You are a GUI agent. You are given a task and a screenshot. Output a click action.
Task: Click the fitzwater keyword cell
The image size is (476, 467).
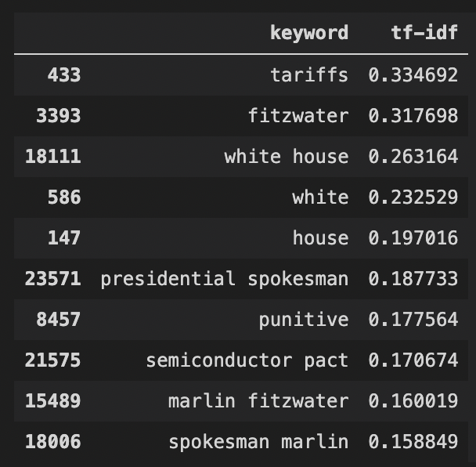point(298,116)
